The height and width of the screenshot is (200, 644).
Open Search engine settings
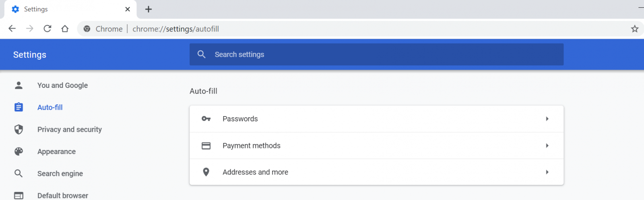pyautogui.click(x=60, y=173)
